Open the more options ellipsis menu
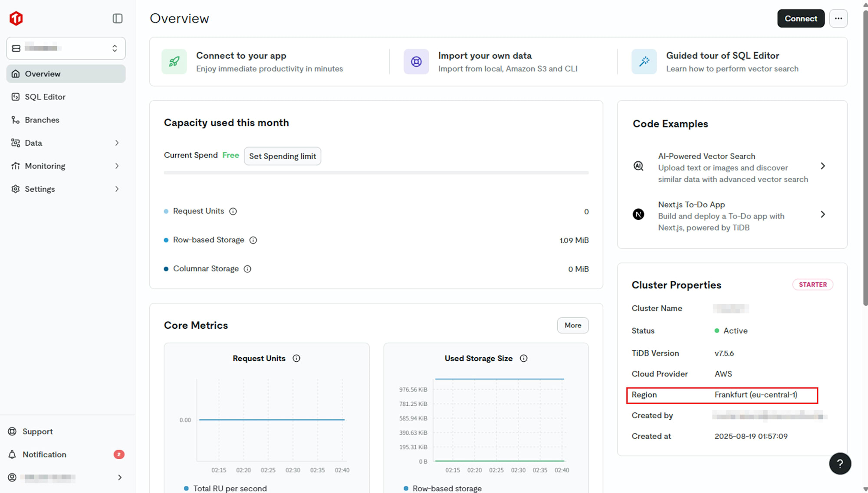The image size is (868, 493). coord(838,18)
